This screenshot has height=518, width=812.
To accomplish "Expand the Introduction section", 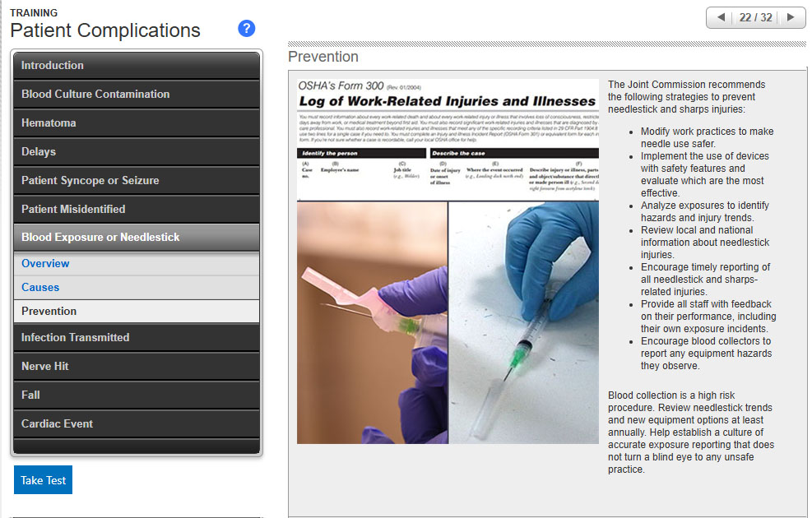I will (136, 66).
